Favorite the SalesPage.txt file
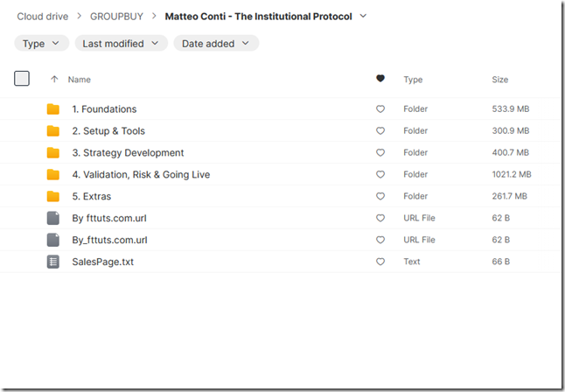 click(x=380, y=262)
